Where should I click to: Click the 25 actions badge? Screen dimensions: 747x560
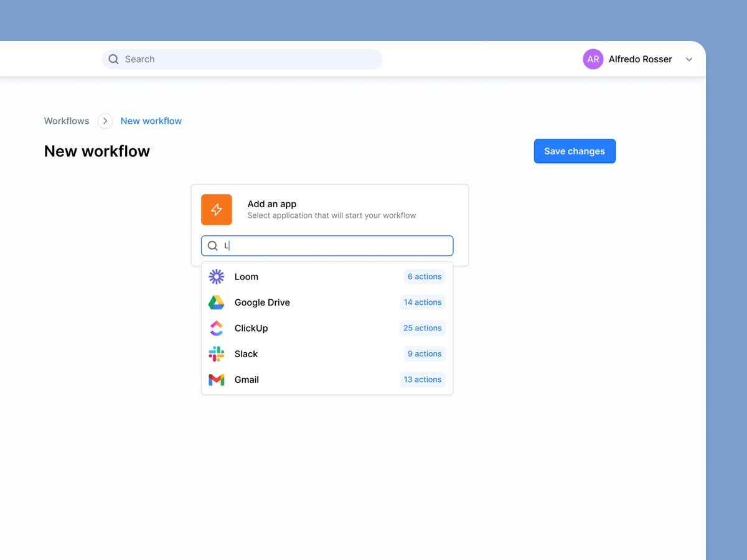pyautogui.click(x=422, y=328)
